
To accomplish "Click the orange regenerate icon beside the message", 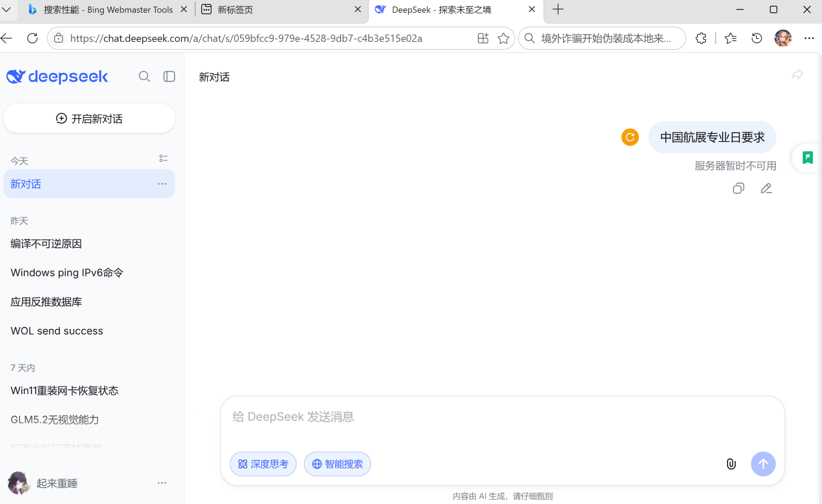I will point(630,137).
